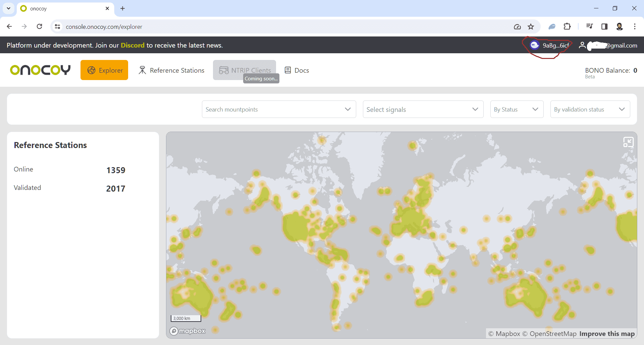Viewport: 644px width, 345px height.
Task: Open the By Status filter
Action: [x=517, y=109]
